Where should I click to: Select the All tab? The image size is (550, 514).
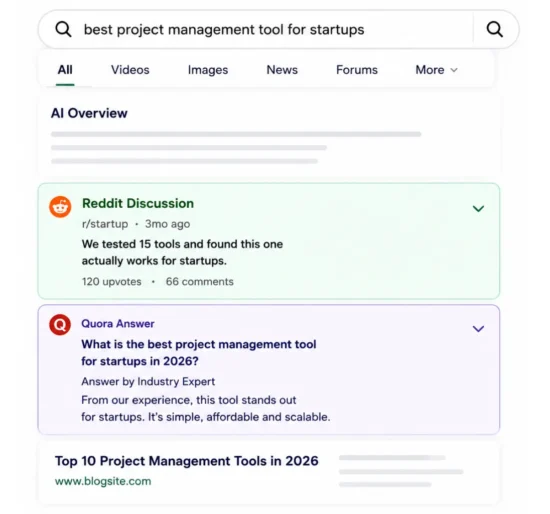click(65, 70)
